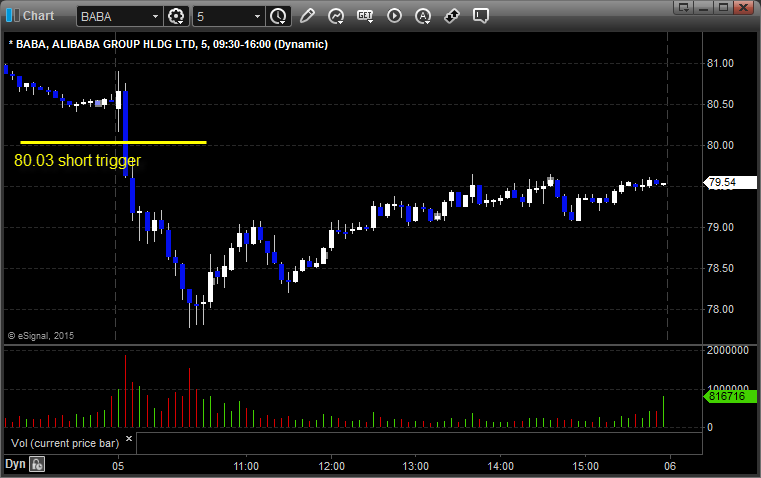The height and width of the screenshot is (478, 761).
Task: Select the yellow 80.03 short trigger line
Action: (112, 142)
